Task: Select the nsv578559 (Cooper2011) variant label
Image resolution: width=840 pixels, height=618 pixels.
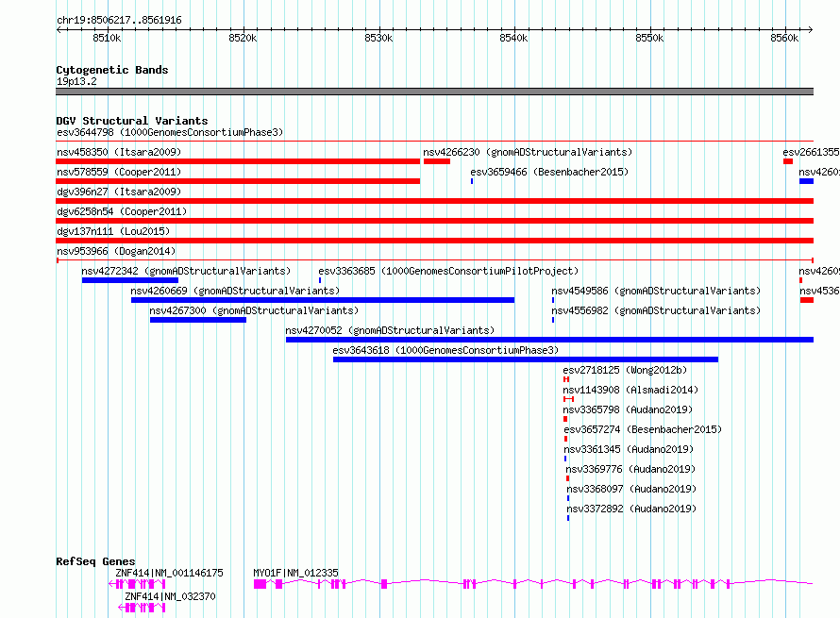Action: pos(119,172)
